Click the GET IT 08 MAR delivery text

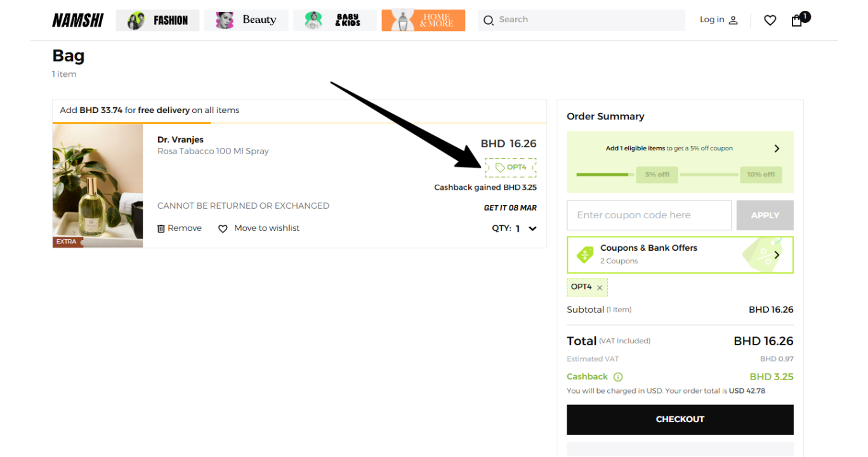coord(510,208)
